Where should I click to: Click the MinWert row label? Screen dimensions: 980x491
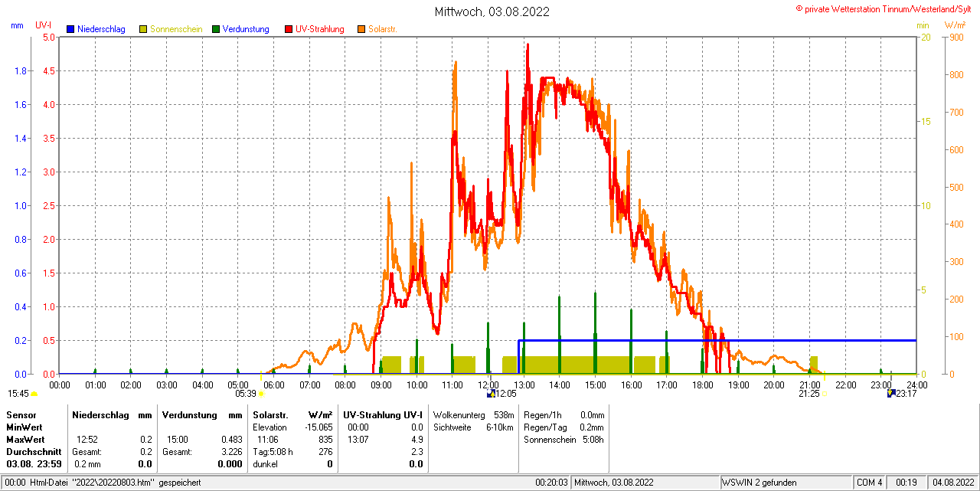(x=24, y=427)
